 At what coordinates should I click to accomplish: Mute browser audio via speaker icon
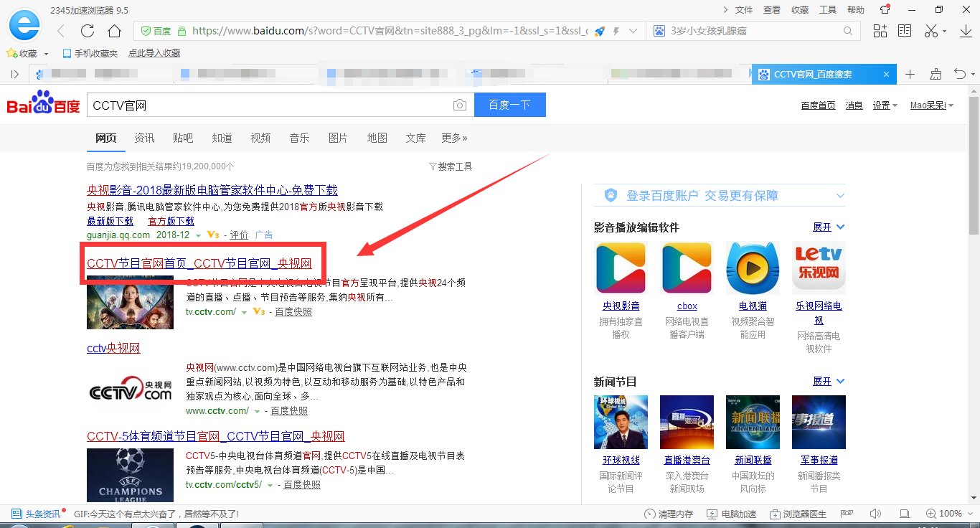pyautogui.click(x=875, y=514)
